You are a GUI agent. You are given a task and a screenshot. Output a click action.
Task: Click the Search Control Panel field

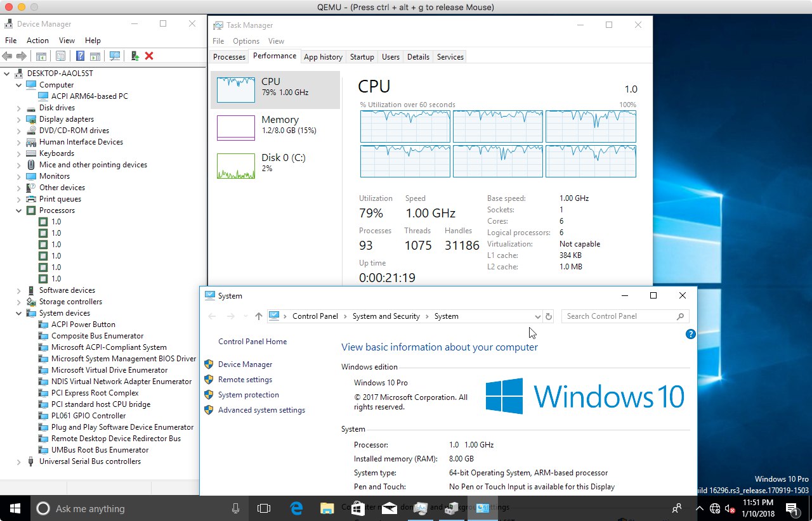coord(625,316)
